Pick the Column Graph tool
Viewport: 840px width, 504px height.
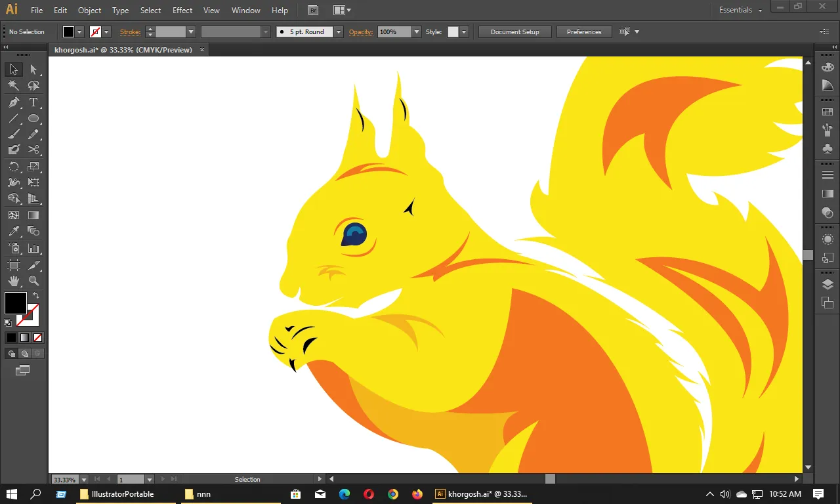coord(33,249)
